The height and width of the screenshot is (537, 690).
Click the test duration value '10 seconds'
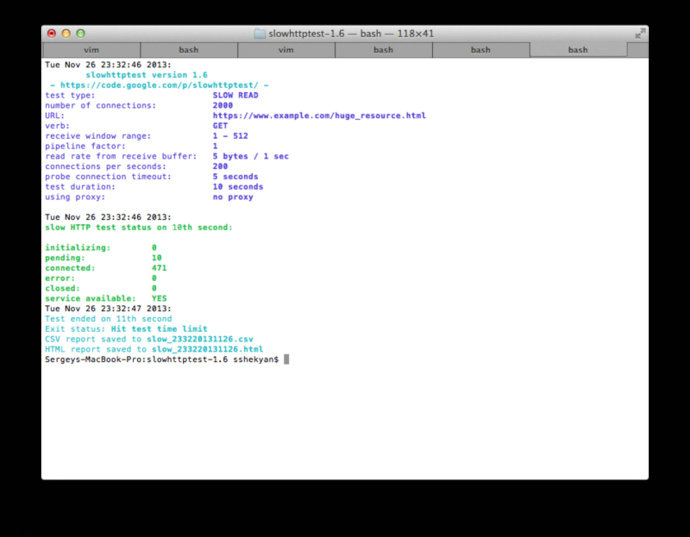(238, 187)
